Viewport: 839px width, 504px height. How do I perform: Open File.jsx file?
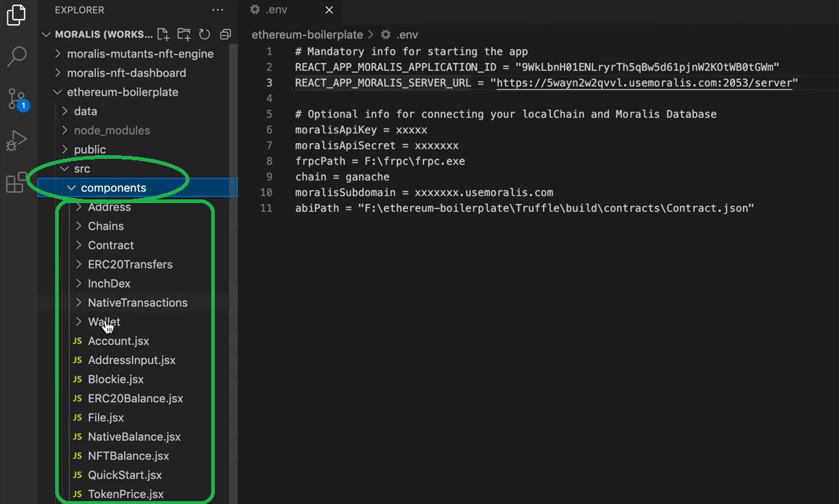click(x=105, y=418)
